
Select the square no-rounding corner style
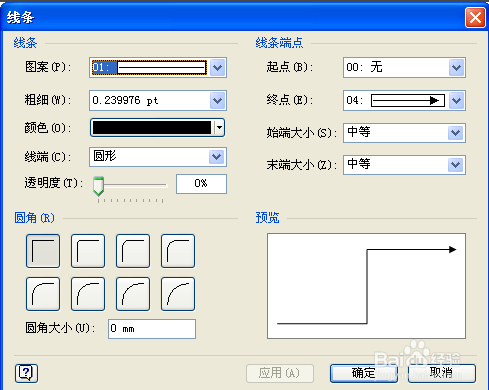(x=43, y=251)
